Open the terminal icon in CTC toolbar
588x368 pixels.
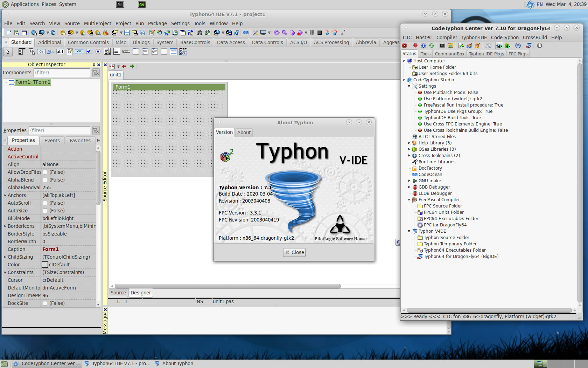point(442,46)
